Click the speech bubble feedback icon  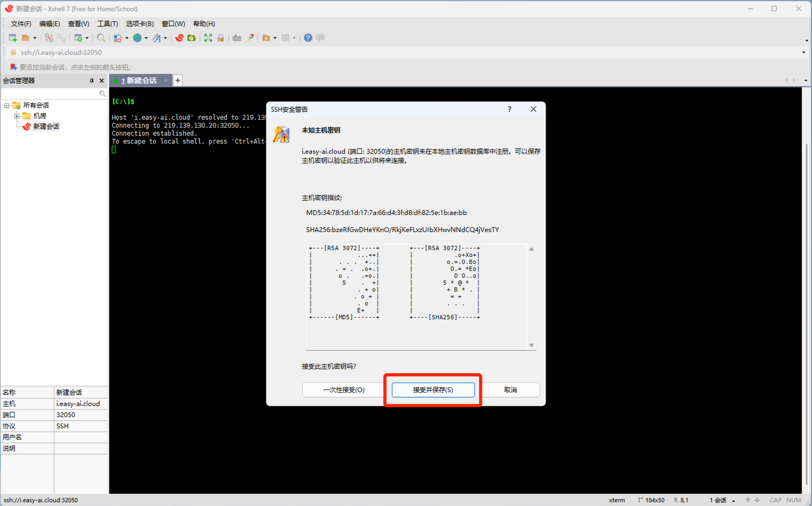coord(321,38)
